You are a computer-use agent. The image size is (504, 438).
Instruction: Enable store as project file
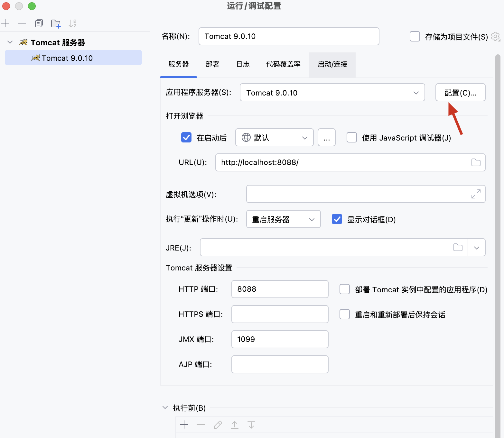click(x=415, y=36)
